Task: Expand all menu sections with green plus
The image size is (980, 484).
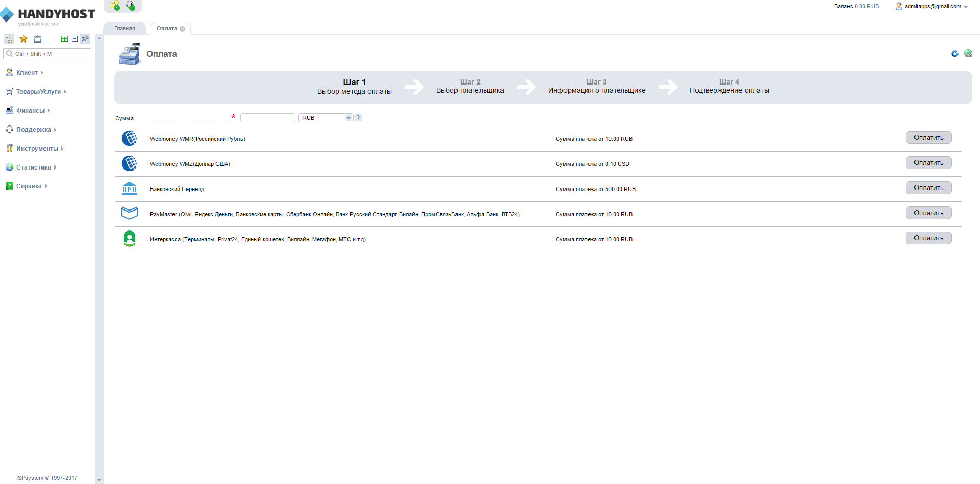Action: point(64,39)
